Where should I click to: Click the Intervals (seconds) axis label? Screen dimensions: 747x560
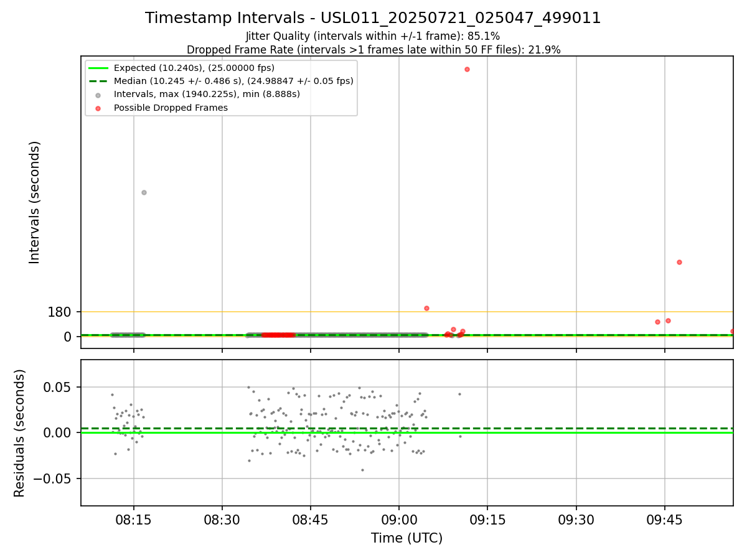pyautogui.click(x=35, y=202)
